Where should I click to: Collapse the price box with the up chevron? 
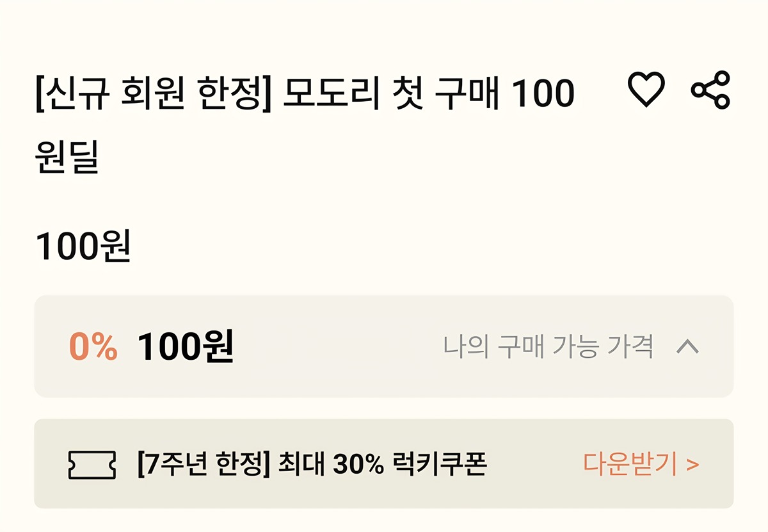688,346
